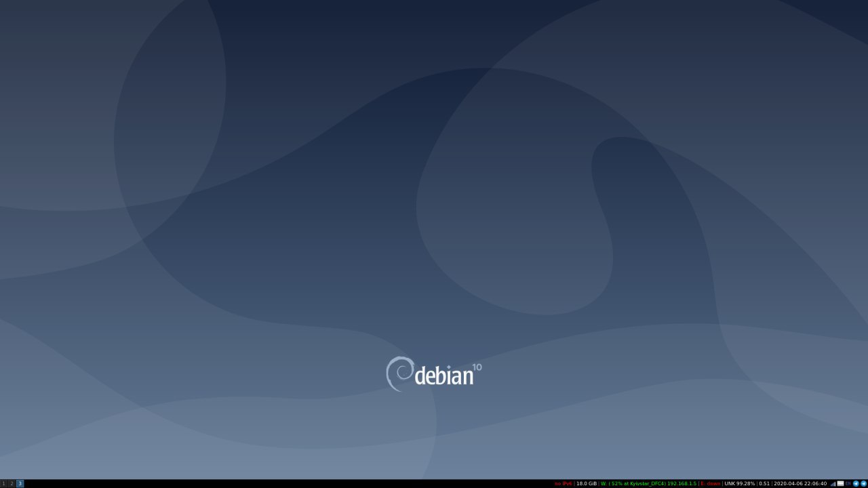Open the network signal tray icon

point(833,484)
